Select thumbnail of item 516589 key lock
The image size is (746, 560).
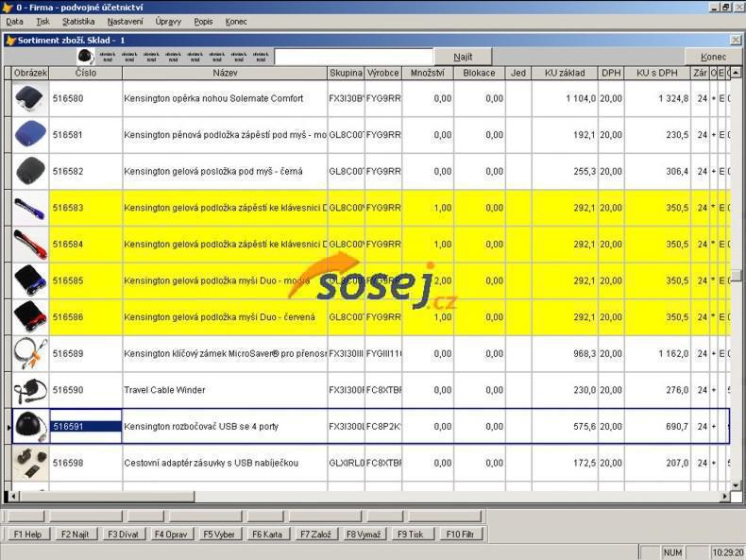(30, 353)
